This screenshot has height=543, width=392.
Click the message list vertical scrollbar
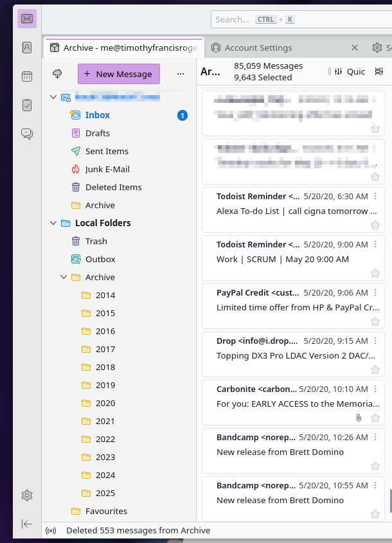(389, 501)
